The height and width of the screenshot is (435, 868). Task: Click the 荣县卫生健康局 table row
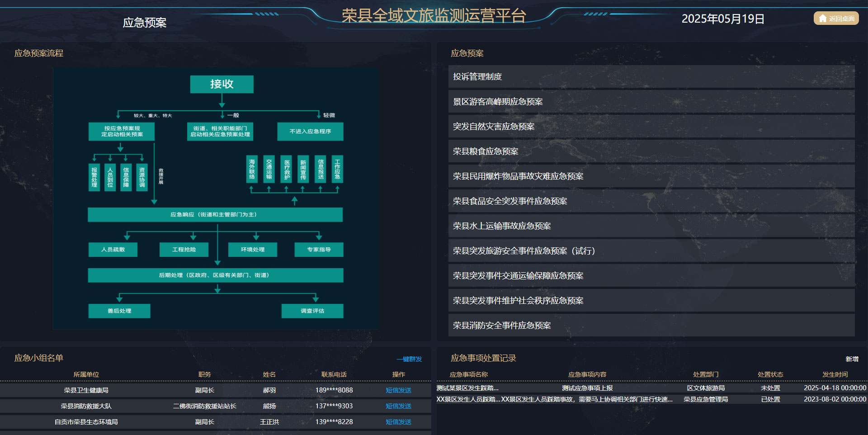(87, 390)
